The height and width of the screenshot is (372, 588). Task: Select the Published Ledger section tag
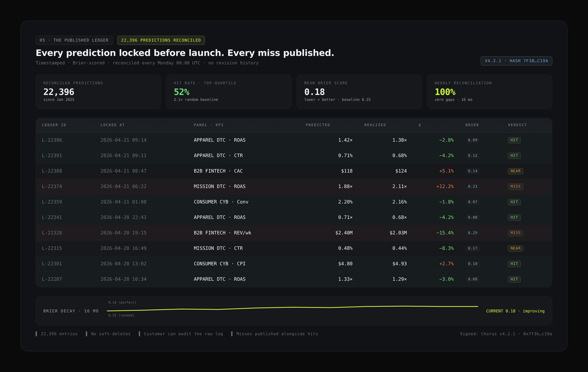(74, 40)
